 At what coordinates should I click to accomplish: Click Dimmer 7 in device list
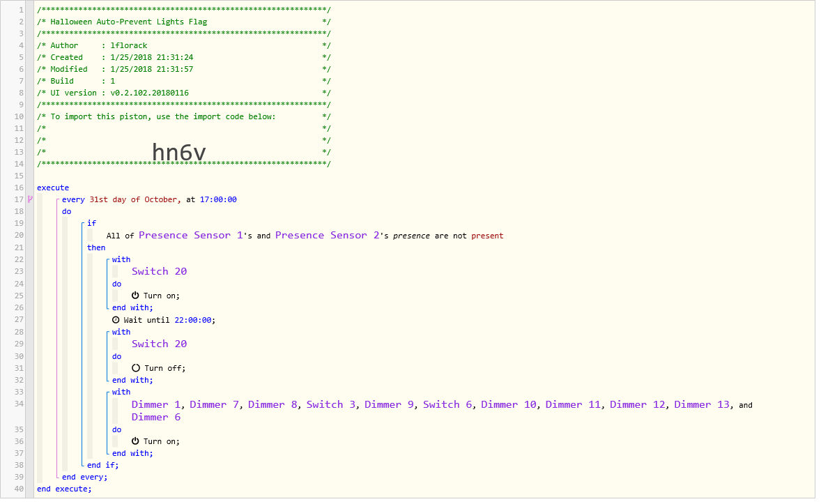point(214,406)
